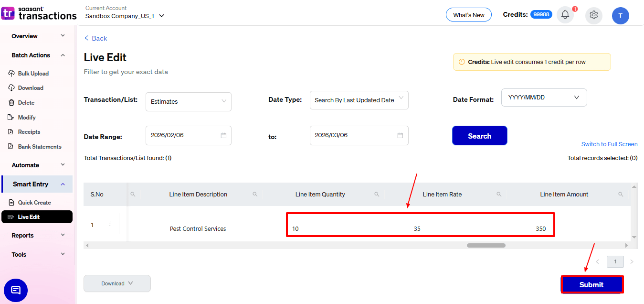644x304 pixels.
Task: Open Quick Create in the sidebar
Action: pyautogui.click(x=34, y=203)
